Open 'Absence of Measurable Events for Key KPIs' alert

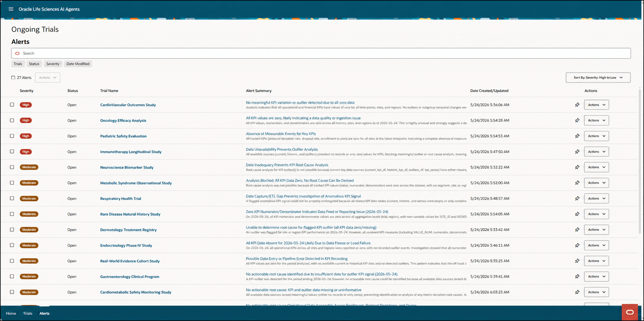[281, 134]
